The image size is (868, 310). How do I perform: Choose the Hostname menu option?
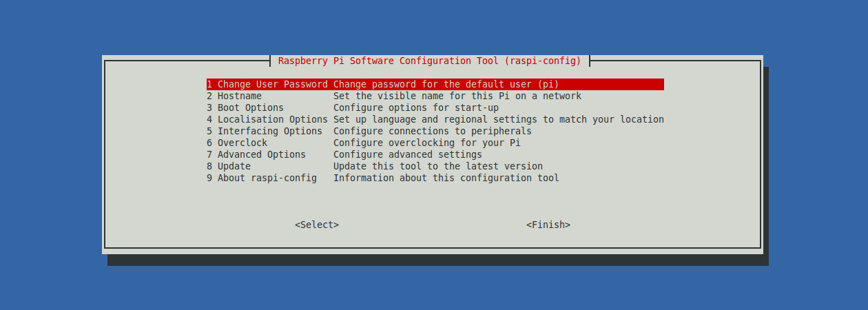(240, 96)
